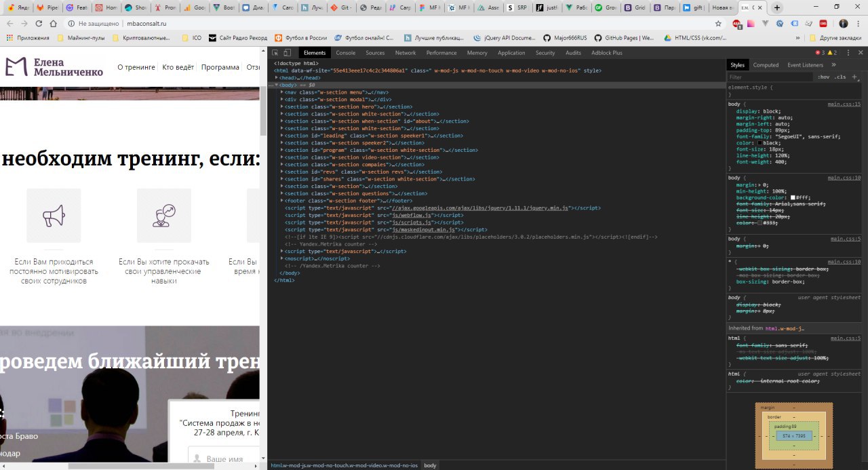Activate the inspect element picker icon
The height and width of the screenshot is (470, 868).
click(x=275, y=53)
